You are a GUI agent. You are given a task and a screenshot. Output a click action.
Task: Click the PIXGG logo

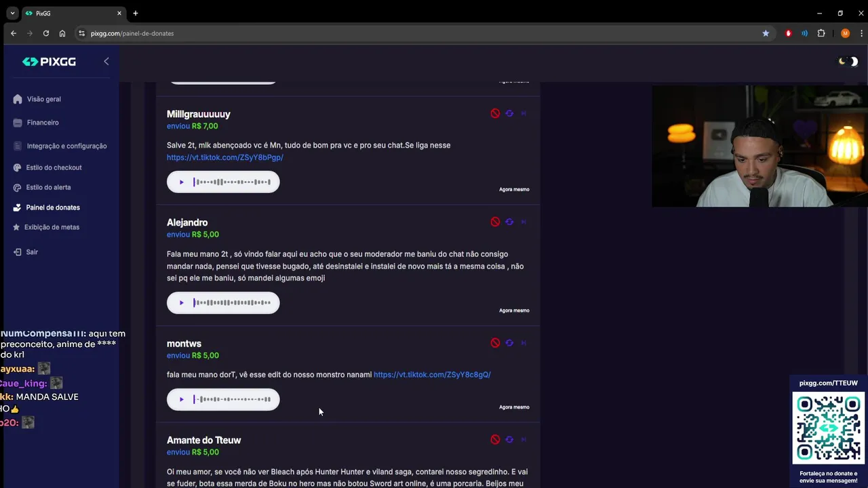click(49, 62)
